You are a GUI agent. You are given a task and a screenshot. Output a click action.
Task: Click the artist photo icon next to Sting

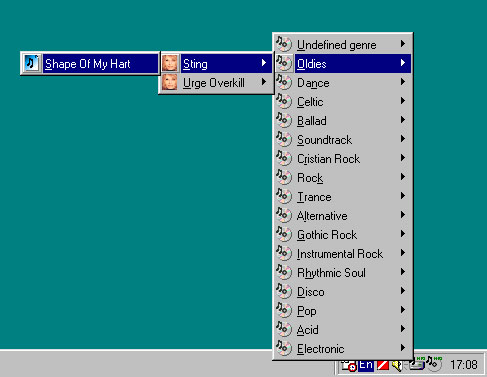[x=170, y=63]
